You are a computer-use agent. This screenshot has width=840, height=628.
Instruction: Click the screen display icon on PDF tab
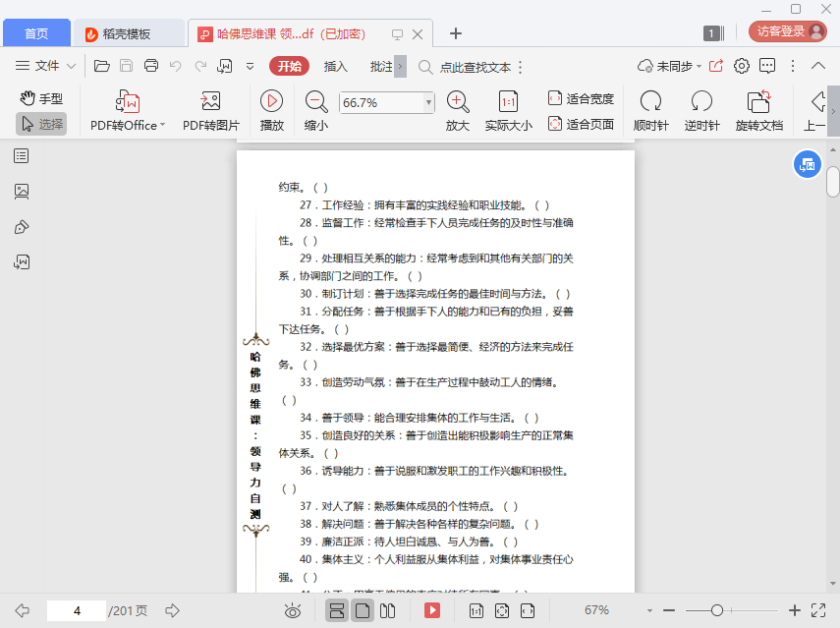(x=397, y=34)
